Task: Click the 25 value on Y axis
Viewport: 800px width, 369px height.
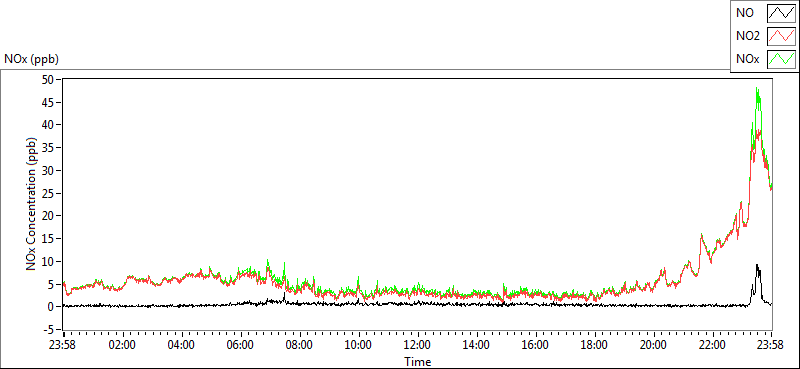Action: pos(49,193)
